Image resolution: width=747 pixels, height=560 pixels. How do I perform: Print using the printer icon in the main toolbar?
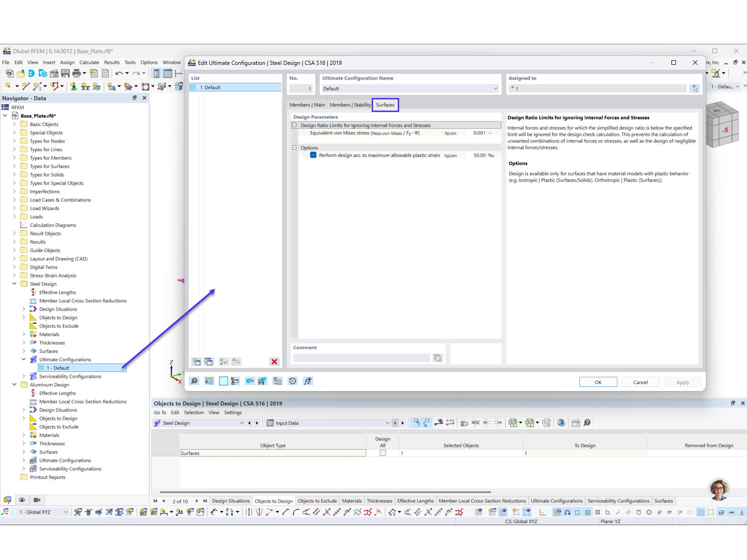coord(77,73)
